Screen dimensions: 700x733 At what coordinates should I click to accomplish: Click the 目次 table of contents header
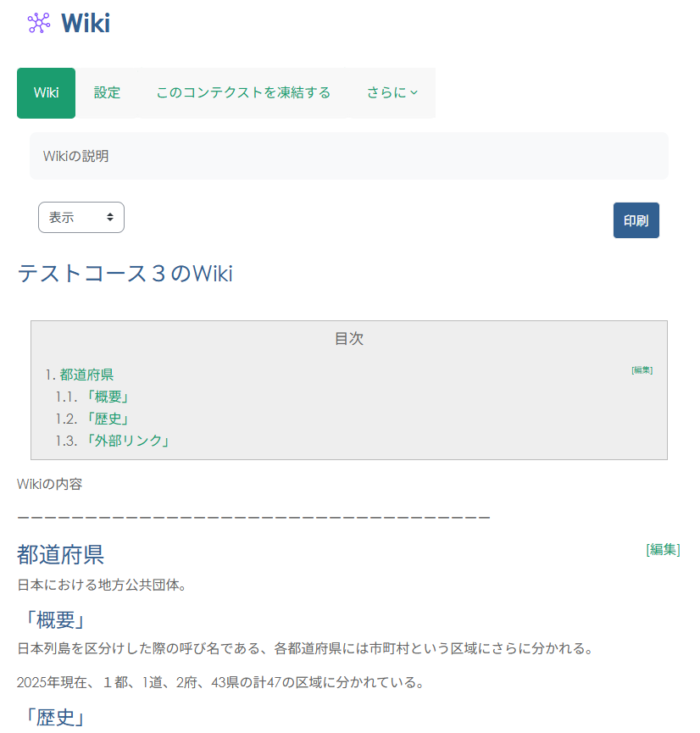[x=349, y=338]
